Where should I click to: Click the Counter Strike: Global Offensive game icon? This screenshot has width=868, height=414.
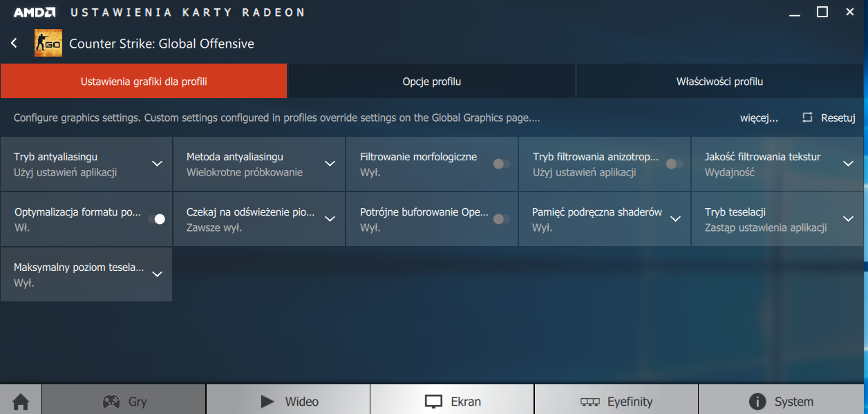(48, 42)
